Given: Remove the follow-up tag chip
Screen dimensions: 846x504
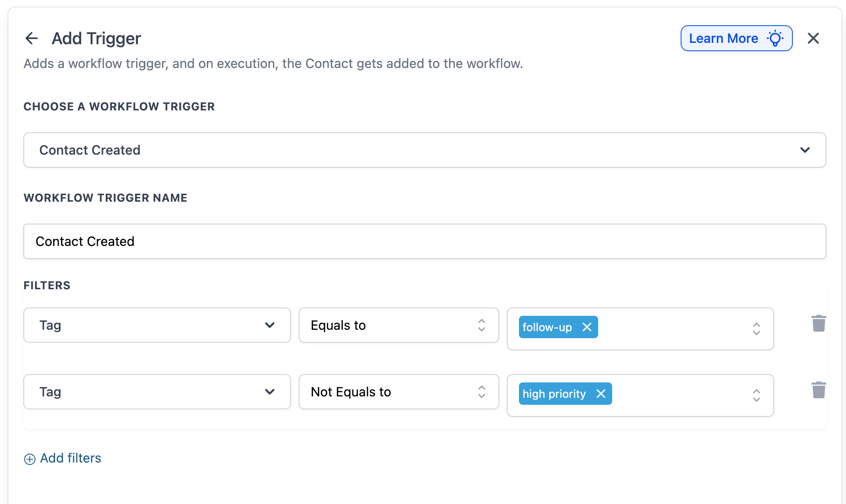Looking at the screenshot, I should point(587,327).
